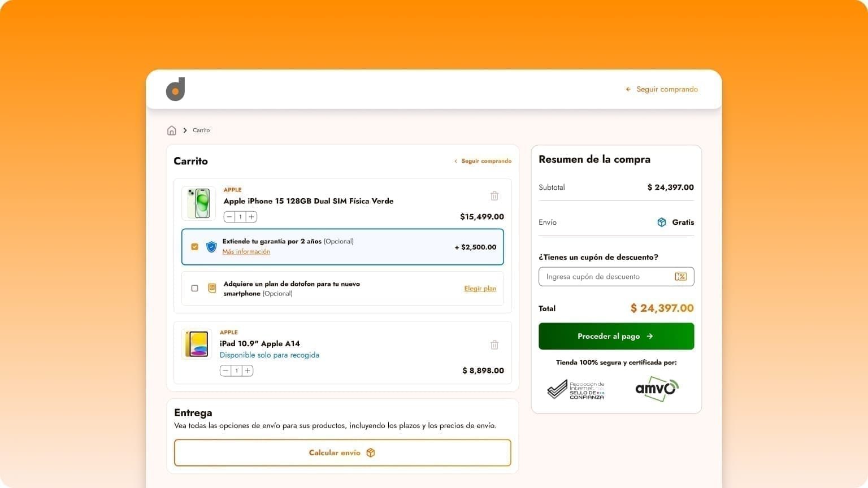Click the subtotal value $ 24,397.00
The width and height of the screenshot is (868, 488).
tap(671, 188)
